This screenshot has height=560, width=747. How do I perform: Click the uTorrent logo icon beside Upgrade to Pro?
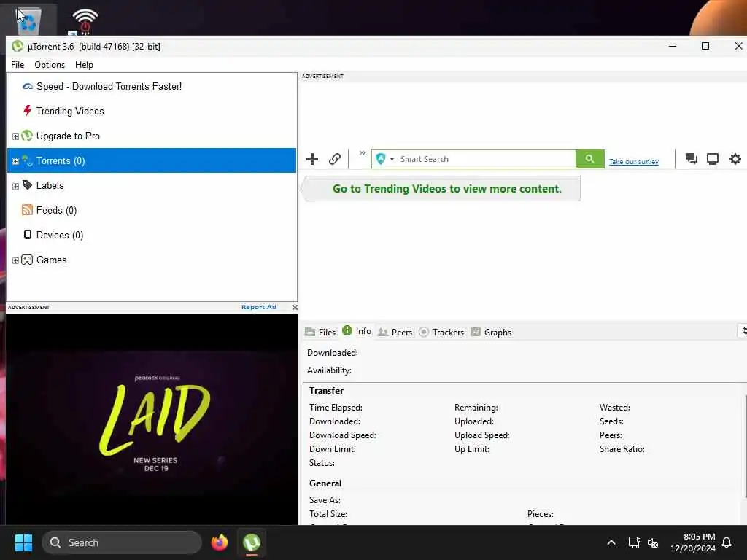coord(27,136)
